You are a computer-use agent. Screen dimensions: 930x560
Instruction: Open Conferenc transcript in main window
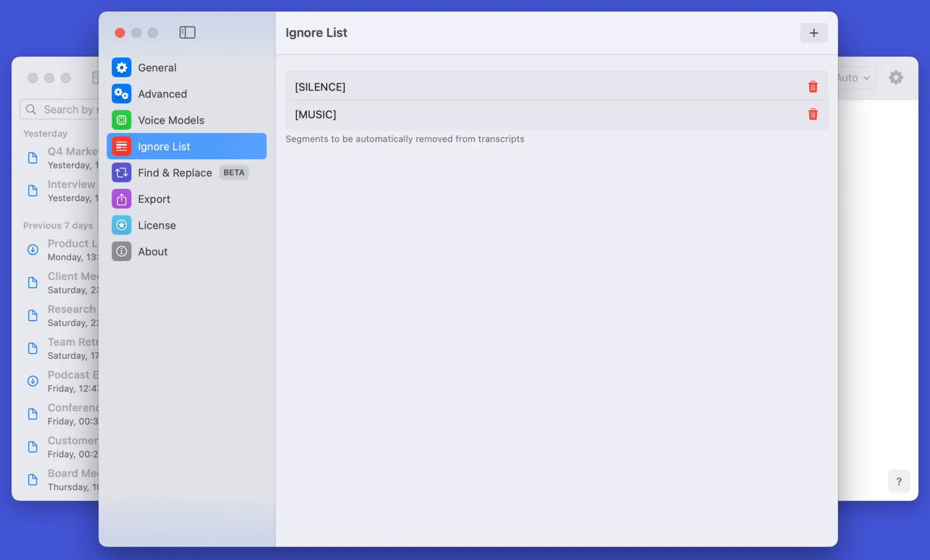pyautogui.click(x=60, y=414)
